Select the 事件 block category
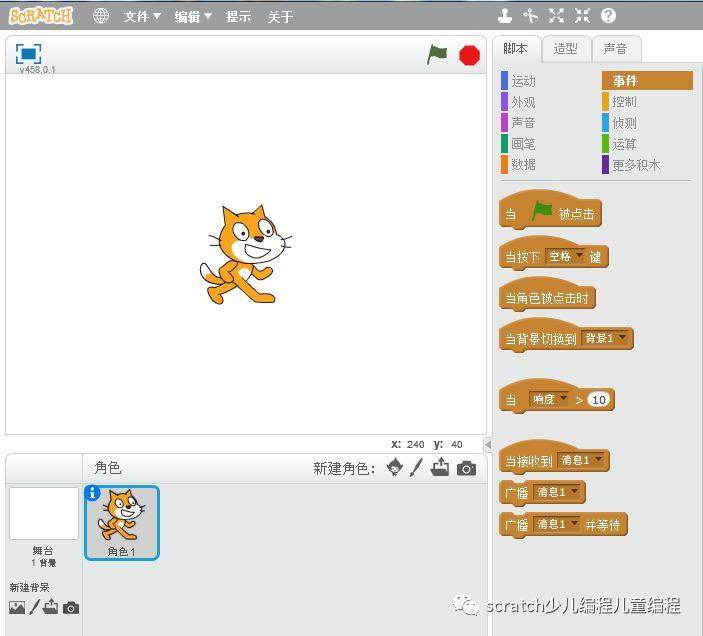Viewport: 703px width, 636px height. 647,81
